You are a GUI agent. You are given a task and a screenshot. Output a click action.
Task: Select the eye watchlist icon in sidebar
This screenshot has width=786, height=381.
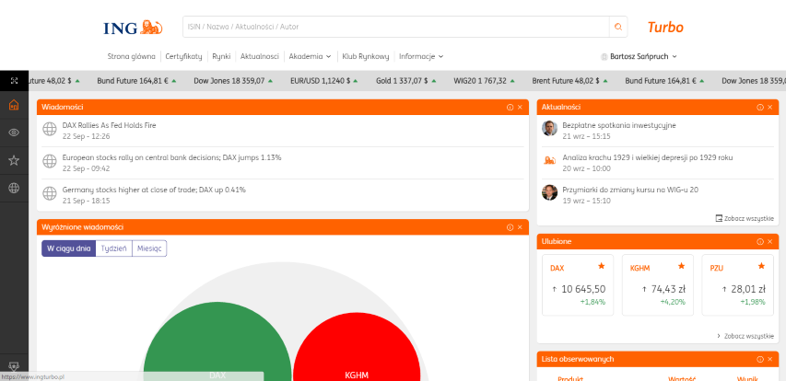(14, 132)
